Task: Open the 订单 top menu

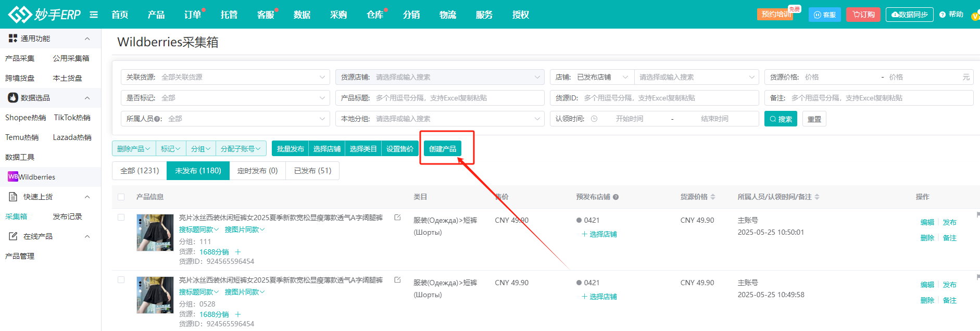Action: 193,15
